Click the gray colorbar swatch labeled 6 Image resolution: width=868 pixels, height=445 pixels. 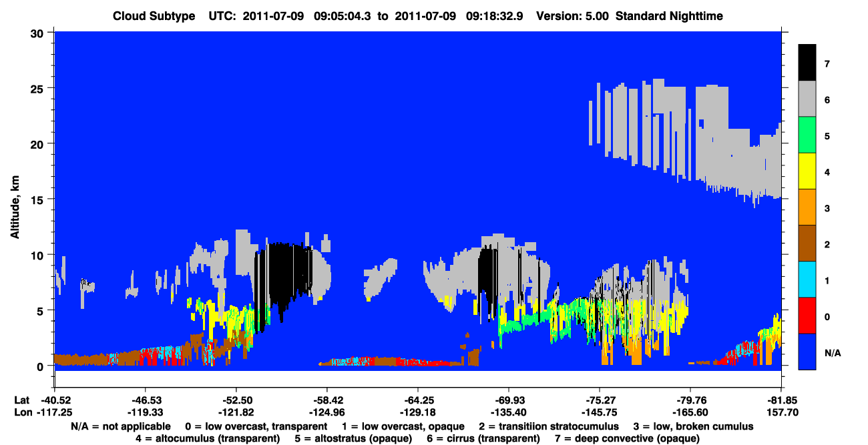click(807, 99)
